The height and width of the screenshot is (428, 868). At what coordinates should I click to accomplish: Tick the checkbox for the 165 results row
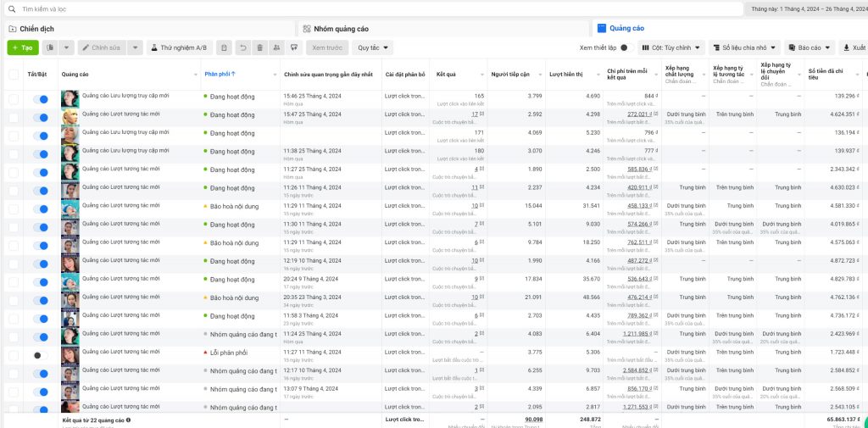tap(14, 100)
